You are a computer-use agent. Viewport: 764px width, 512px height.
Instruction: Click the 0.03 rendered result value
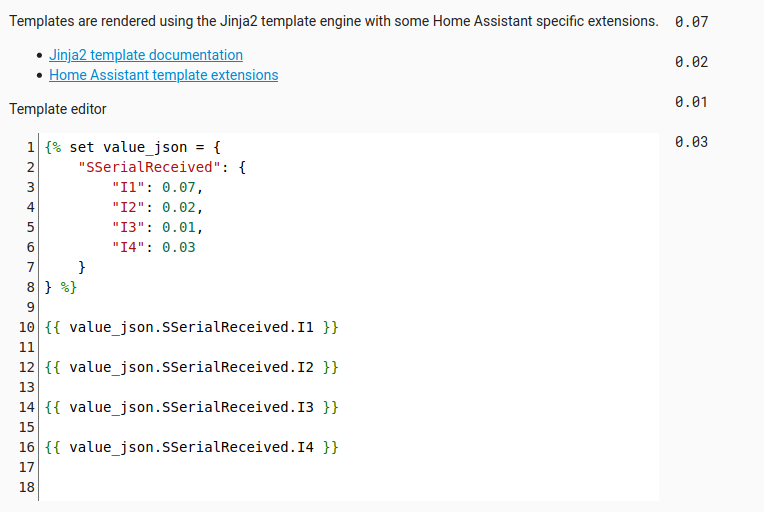[x=691, y=142]
